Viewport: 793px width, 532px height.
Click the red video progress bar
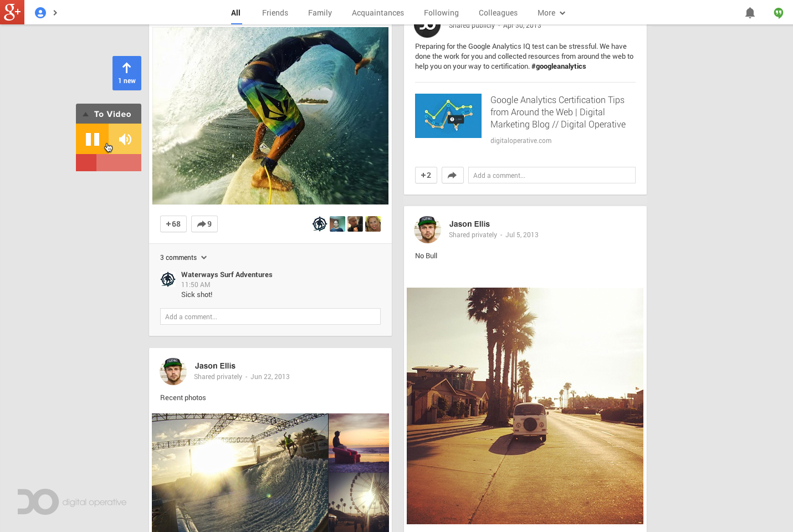pyautogui.click(x=109, y=162)
